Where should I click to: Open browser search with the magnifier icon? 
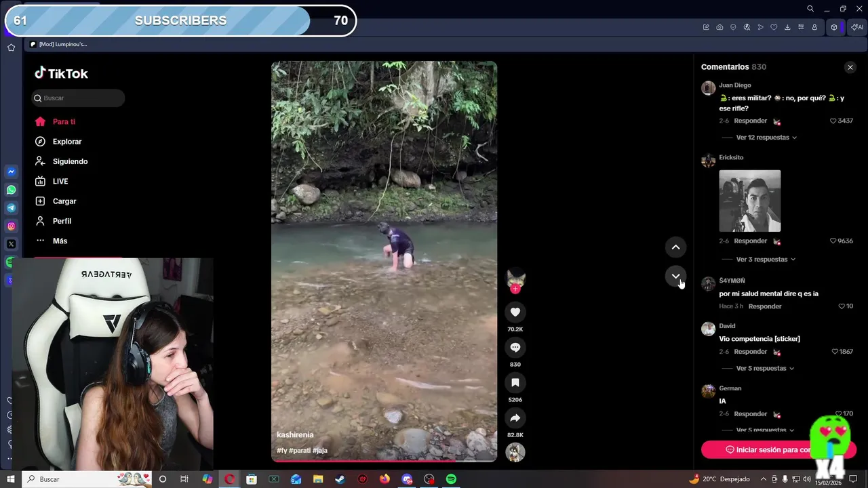pyautogui.click(x=810, y=9)
